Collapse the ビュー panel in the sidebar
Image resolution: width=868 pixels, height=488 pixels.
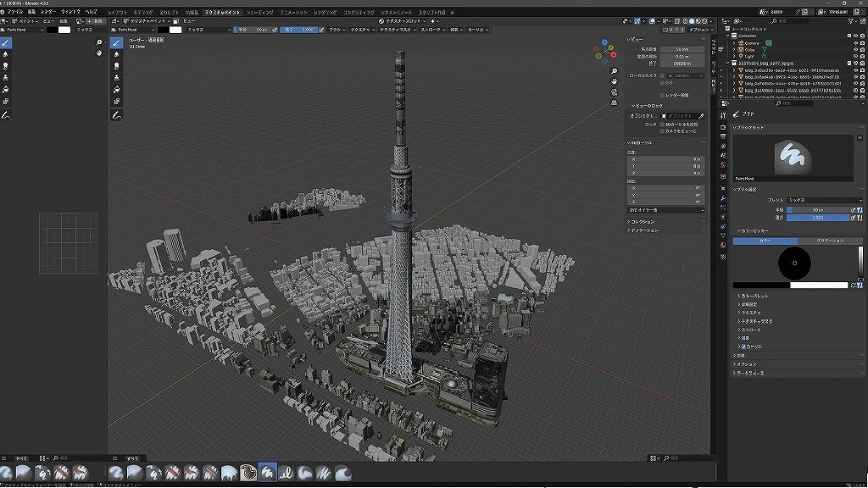click(635, 39)
